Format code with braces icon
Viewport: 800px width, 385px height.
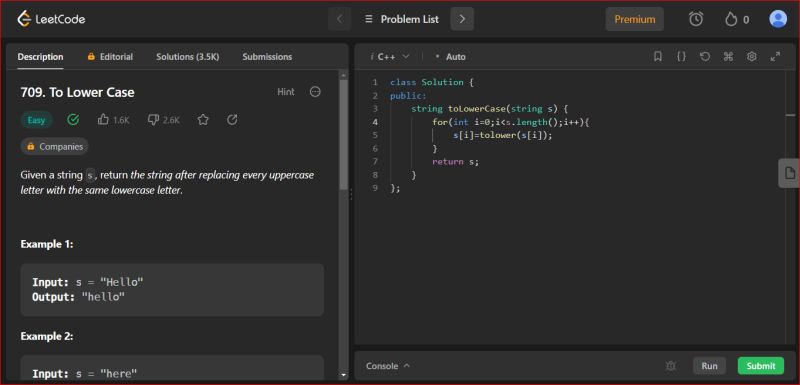click(x=681, y=57)
